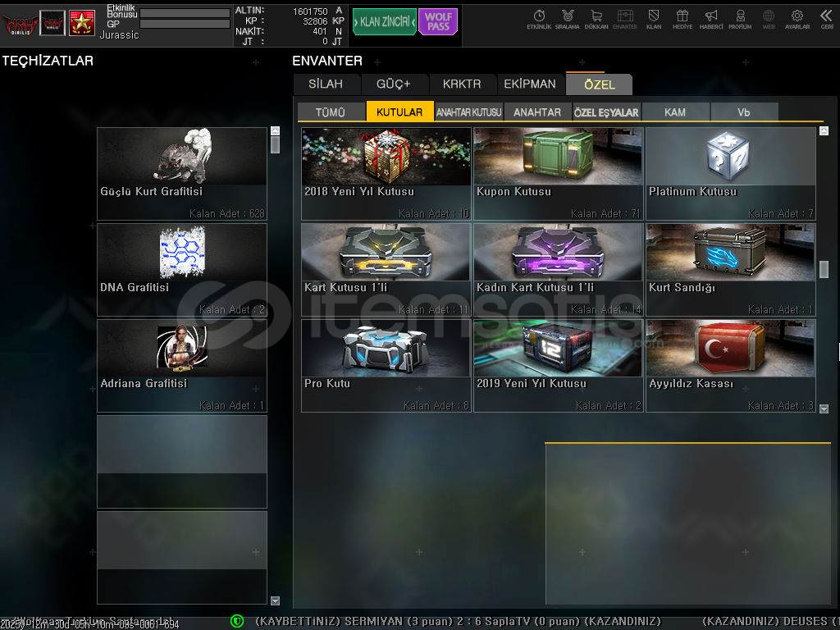
Task: Select the Ayyıldız Kasası item
Action: click(731, 366)
